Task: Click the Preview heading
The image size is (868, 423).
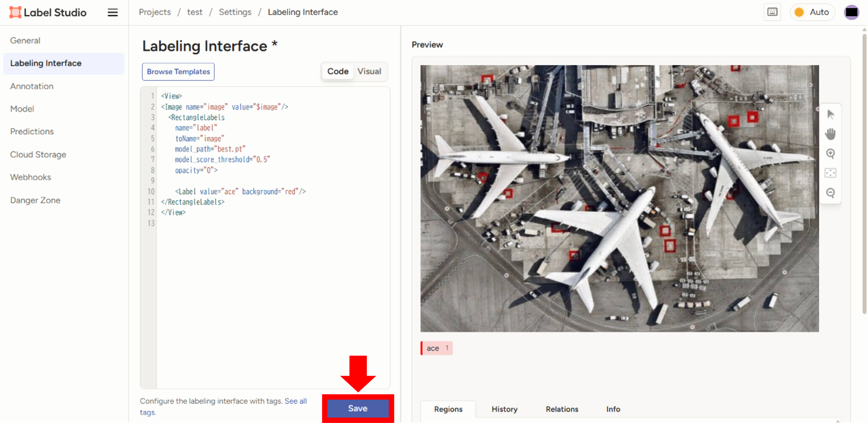Action: (427, 44)
